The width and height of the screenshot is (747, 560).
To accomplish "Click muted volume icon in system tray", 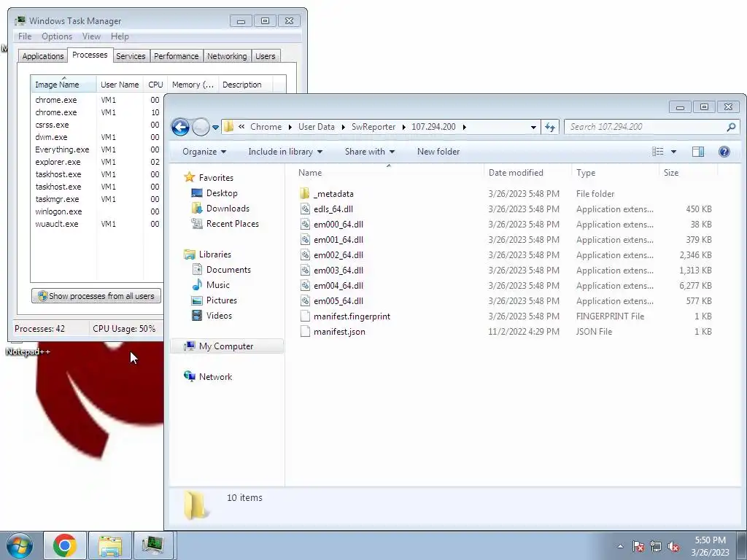I will click(673, 547).
